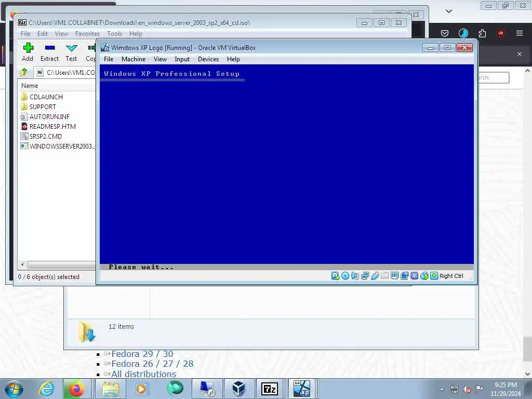The height and width of the screenshot is (399, 532).
Task: Click the network adapter icon in VirtualBox status bar
Action: pos(365,276)
